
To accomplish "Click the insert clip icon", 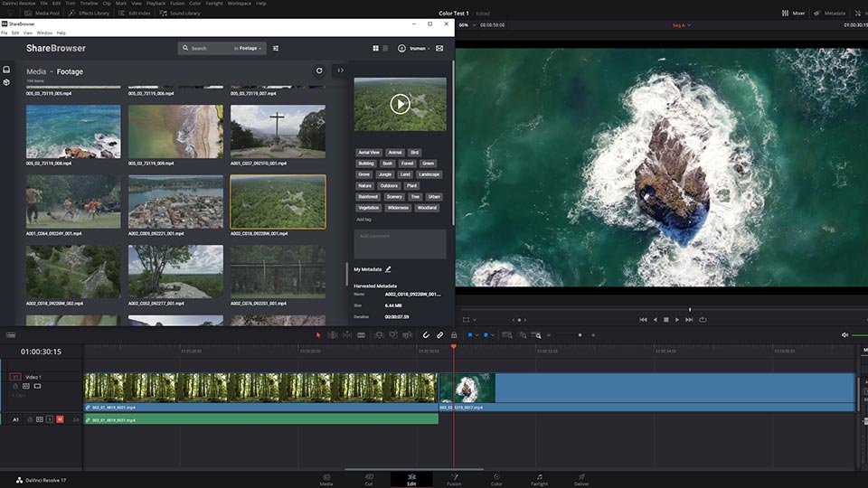I will [x=379, y=334].
